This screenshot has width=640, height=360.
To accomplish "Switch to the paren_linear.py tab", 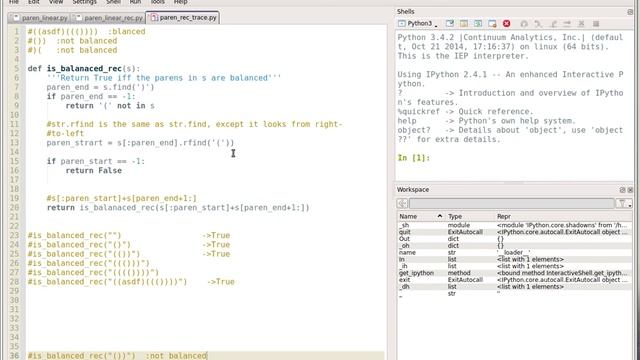I will pyautogui.click(x=40, y=18).
